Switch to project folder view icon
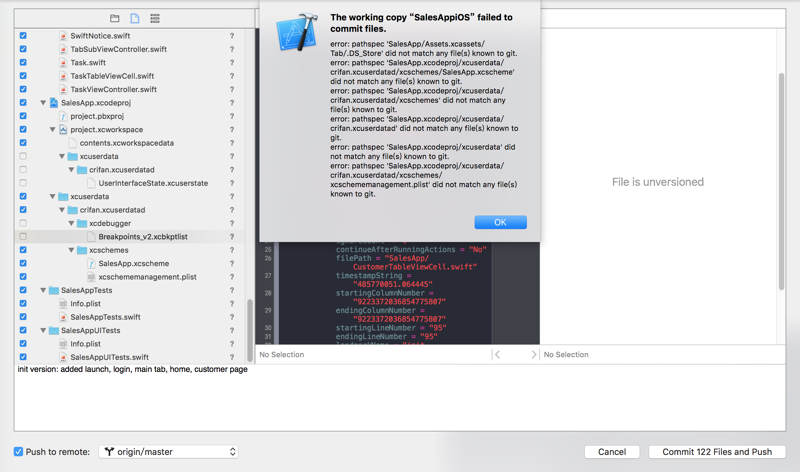The width and height of the screenshot is (800, 472). tap(114, 18)
